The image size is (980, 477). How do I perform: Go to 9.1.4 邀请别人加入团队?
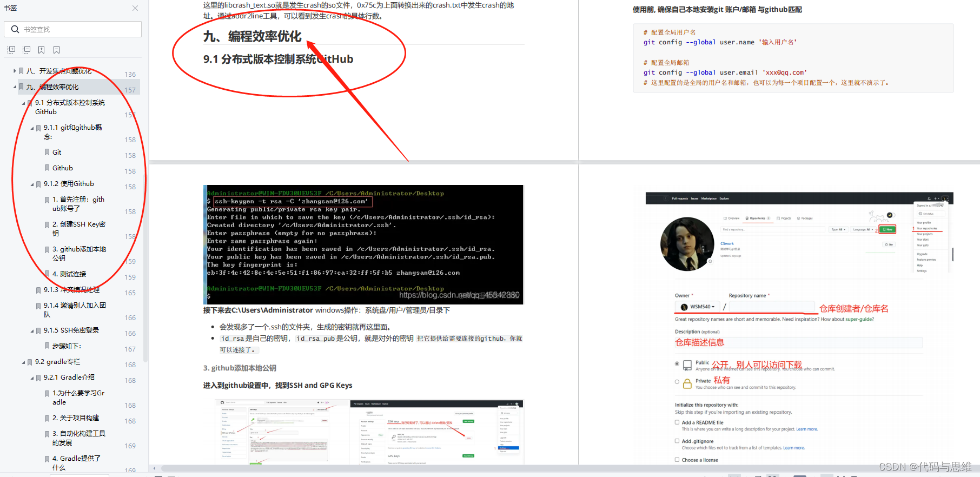point(75,310)
